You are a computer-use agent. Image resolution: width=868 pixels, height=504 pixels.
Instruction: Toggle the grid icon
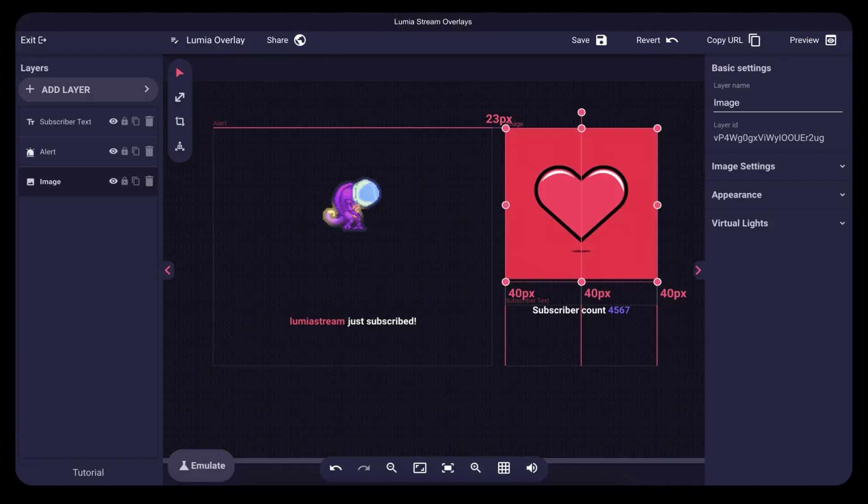pyautogui.click(x=504, y=468)
